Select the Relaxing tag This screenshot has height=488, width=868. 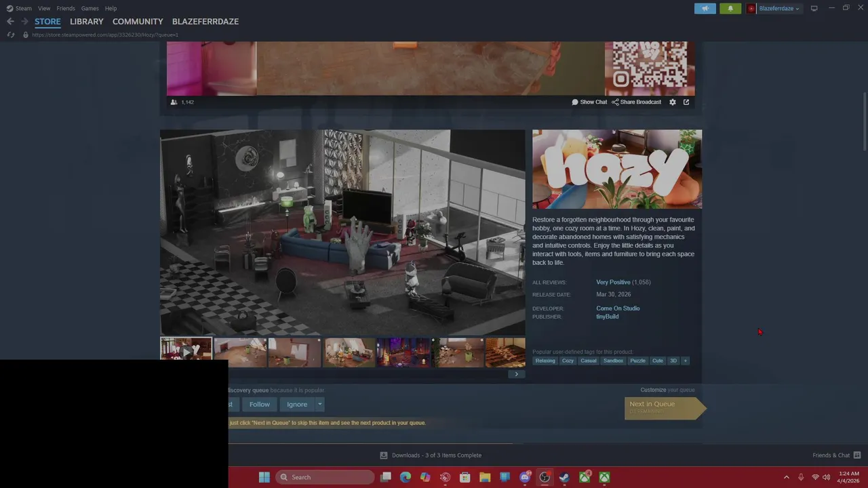pyautogui.click(x=545, y=361)
